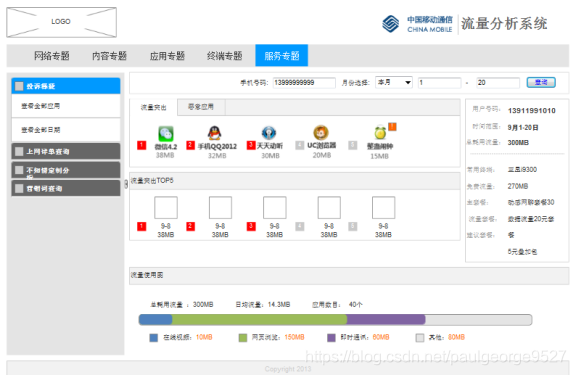Click the 38MB value under WeChat 4.2

[165, 155]
